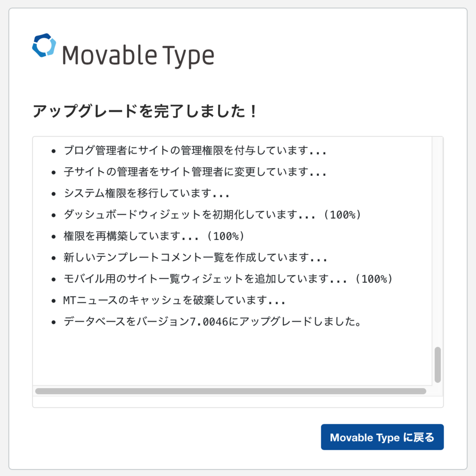
Task: Click the システム権限を移行しています log line
Action: (147, 194)
